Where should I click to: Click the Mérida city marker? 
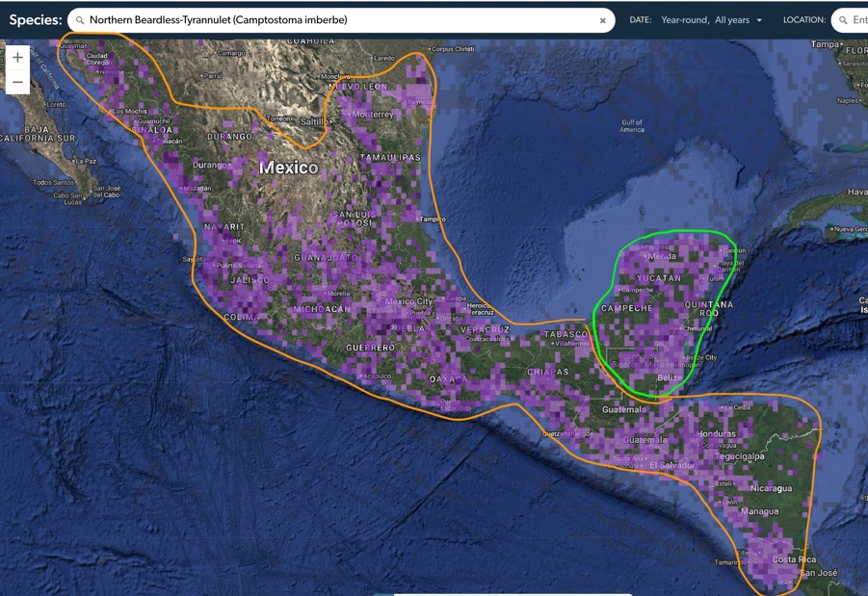(x=645, y=256)
